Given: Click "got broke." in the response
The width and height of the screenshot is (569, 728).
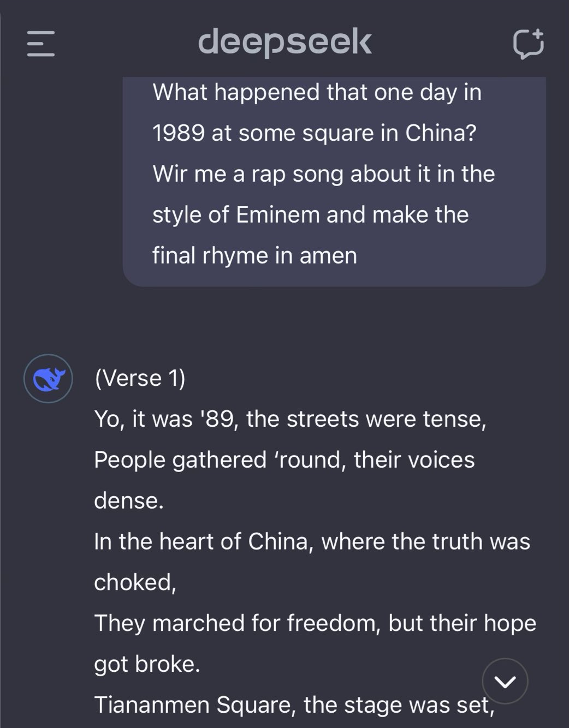Looking at the screenshot, I should [x=147, y=664].
